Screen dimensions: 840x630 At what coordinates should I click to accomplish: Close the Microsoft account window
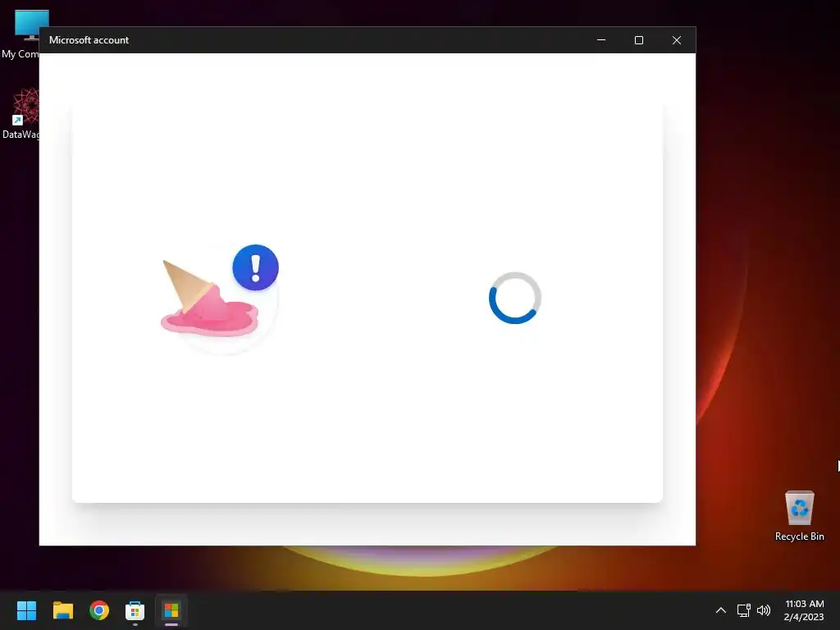[x=677, y=40]
